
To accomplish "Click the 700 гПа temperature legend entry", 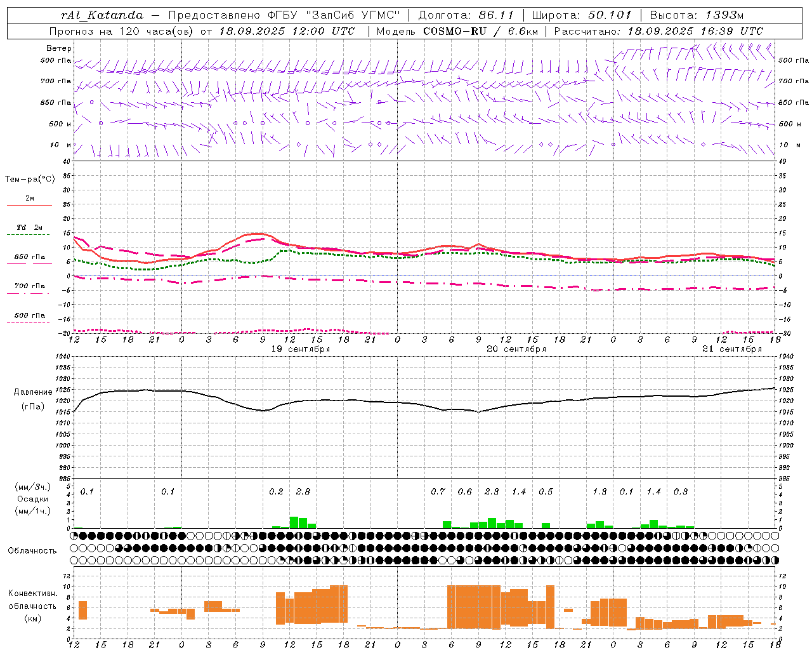I will click(x=29, y=289).
